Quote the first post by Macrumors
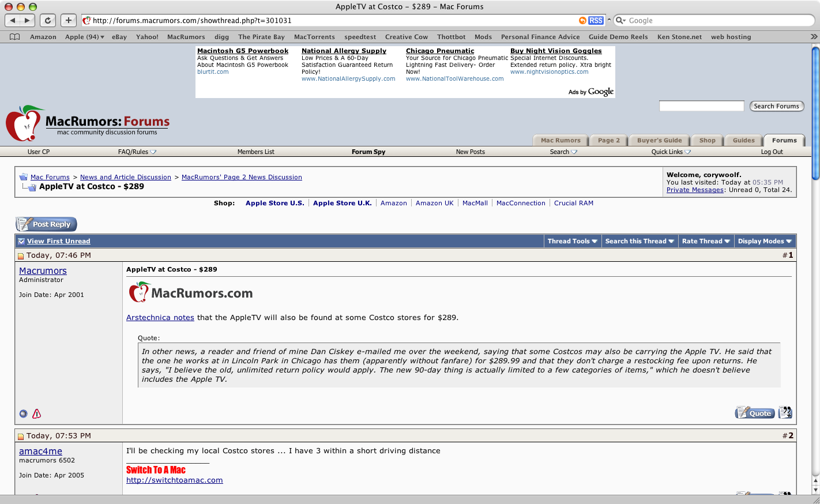820x504 pixels. (754, 413)
